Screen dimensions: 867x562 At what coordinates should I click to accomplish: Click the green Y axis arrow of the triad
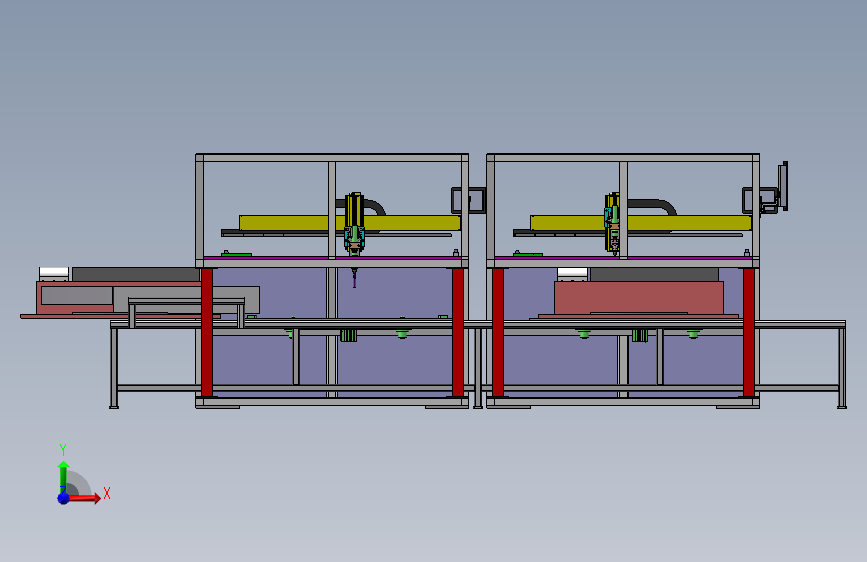click(x=63, y=475)
